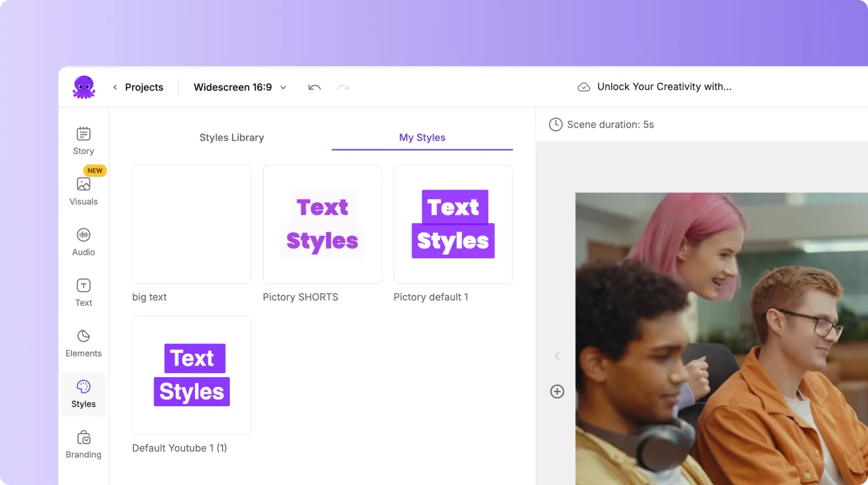Click the Pictory SHORTS label
This screenshot has height=485, width=868.
tap(300, 297)
